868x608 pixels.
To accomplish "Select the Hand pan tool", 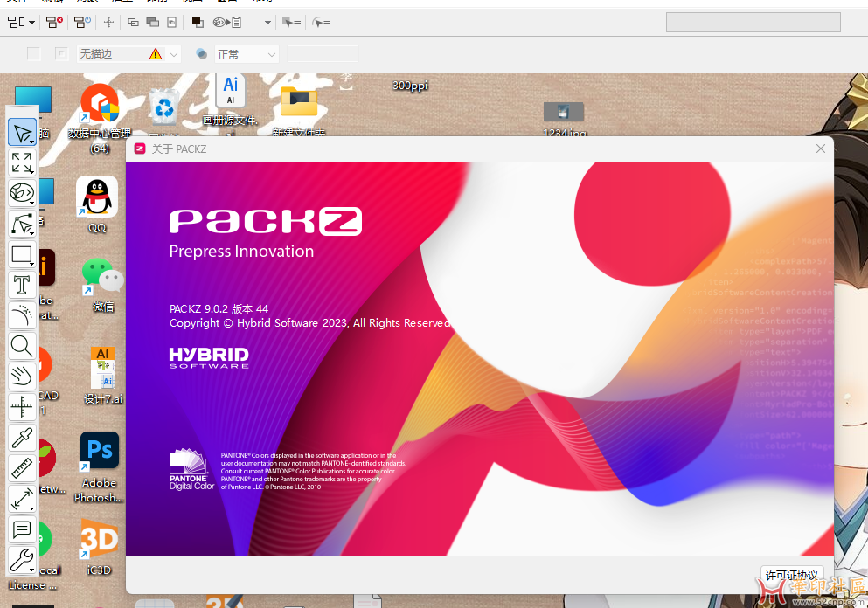I will [x=22, y=377].
